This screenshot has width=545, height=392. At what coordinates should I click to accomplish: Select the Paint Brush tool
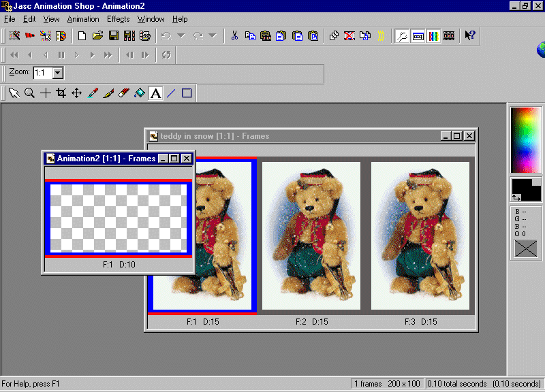(x=108, y=93)
